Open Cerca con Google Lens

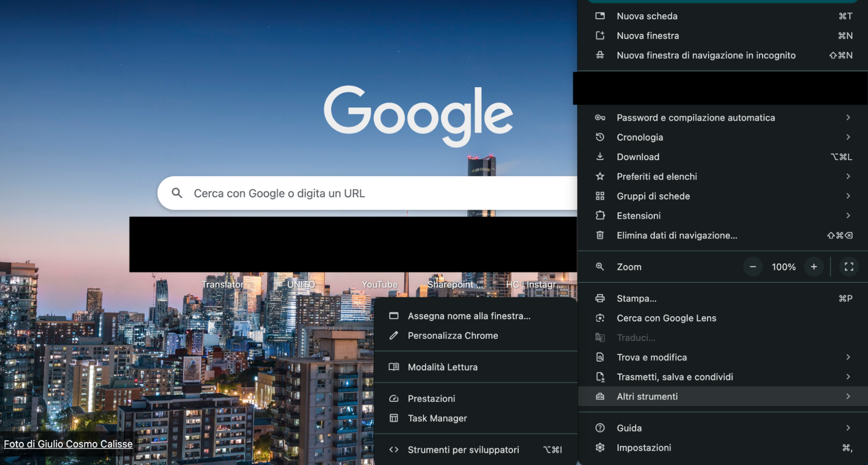coord(666,318)
